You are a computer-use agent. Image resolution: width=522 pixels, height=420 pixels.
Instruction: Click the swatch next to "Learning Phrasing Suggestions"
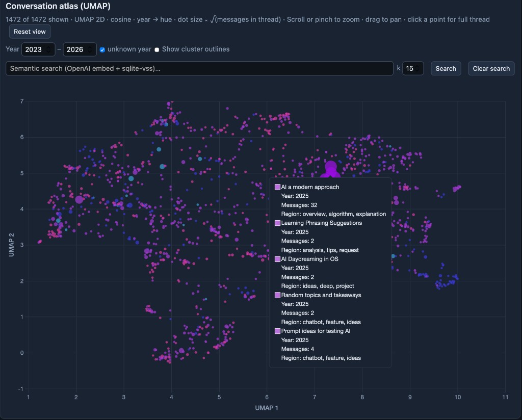tap(277, 223)
